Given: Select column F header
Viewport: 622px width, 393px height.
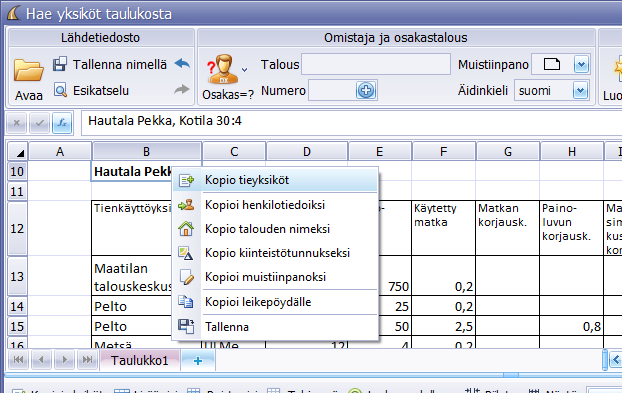Looking at the screenshot, I should pyautogui.click(x=443, y=151).
